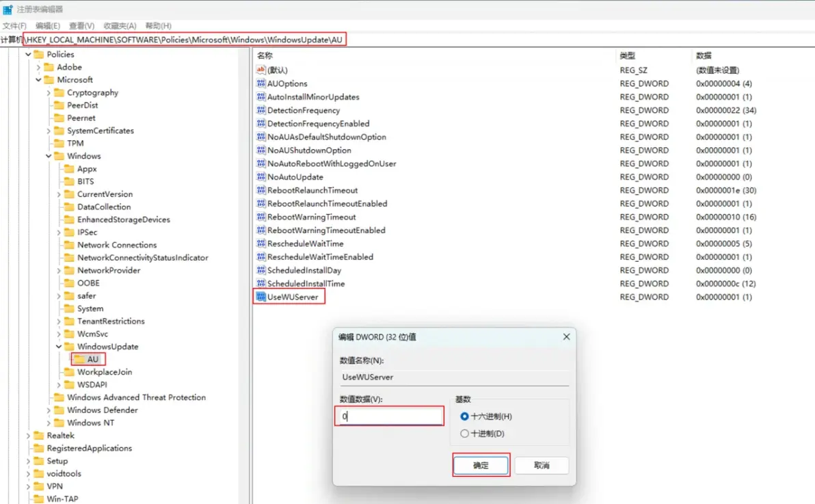815x504 pixels.
Task: Click the OOBE folder icon
Action: pos(69,283)
